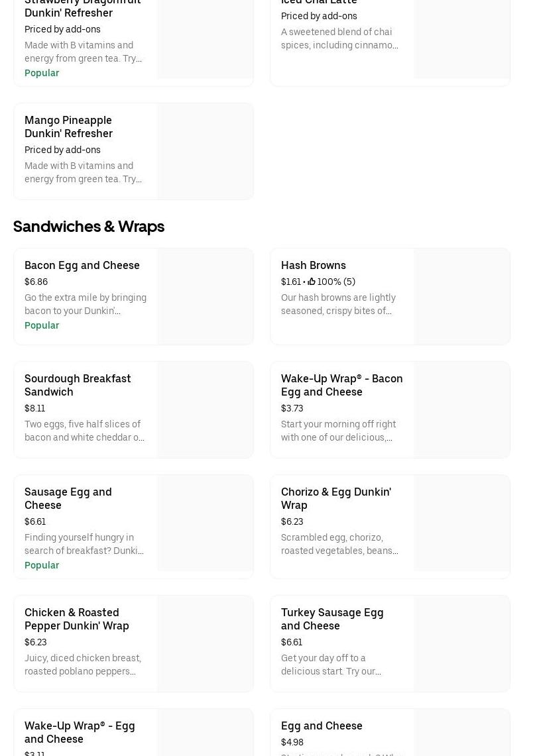The image size is (533, 756).
Task: Click the $6.86 price of Bacon Egg and Cheese
Action: pos(36,282)
